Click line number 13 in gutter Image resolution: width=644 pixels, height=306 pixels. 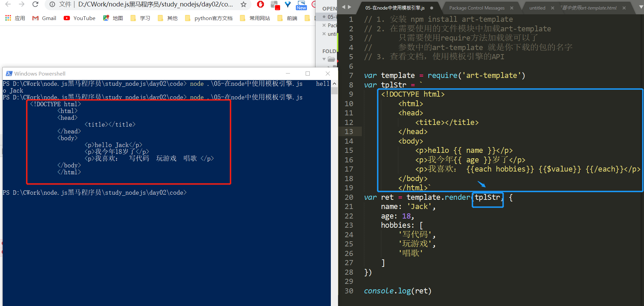pos(349,132)
